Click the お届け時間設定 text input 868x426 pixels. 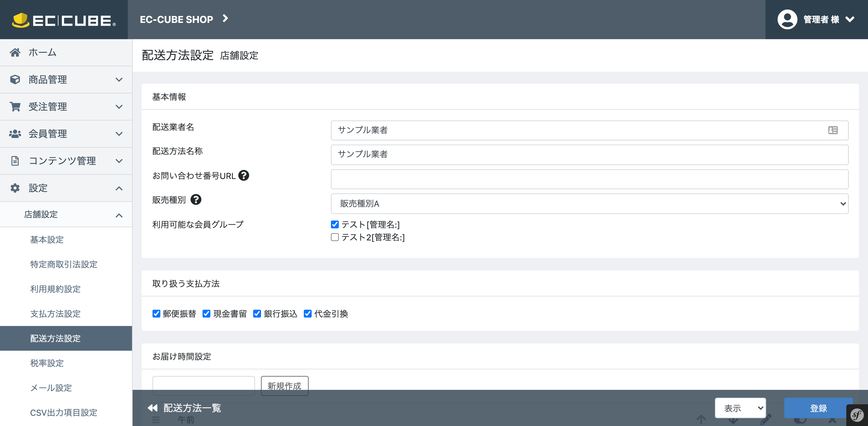click(203, 386)
